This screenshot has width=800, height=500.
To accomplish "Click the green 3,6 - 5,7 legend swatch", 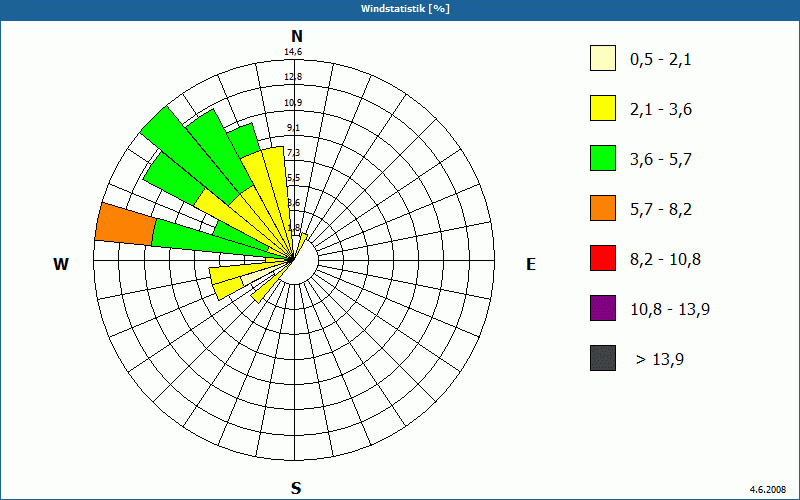I will coord(603,158).
